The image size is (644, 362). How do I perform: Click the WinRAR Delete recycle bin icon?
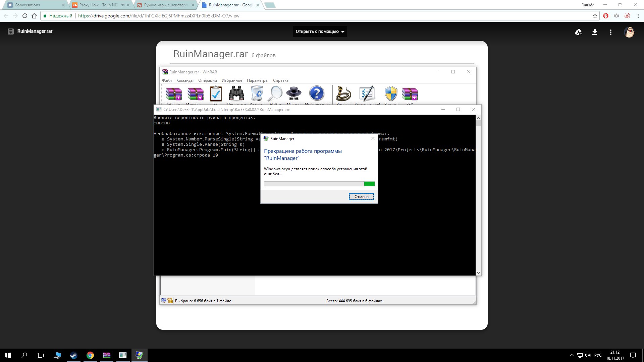click(257, 94)
